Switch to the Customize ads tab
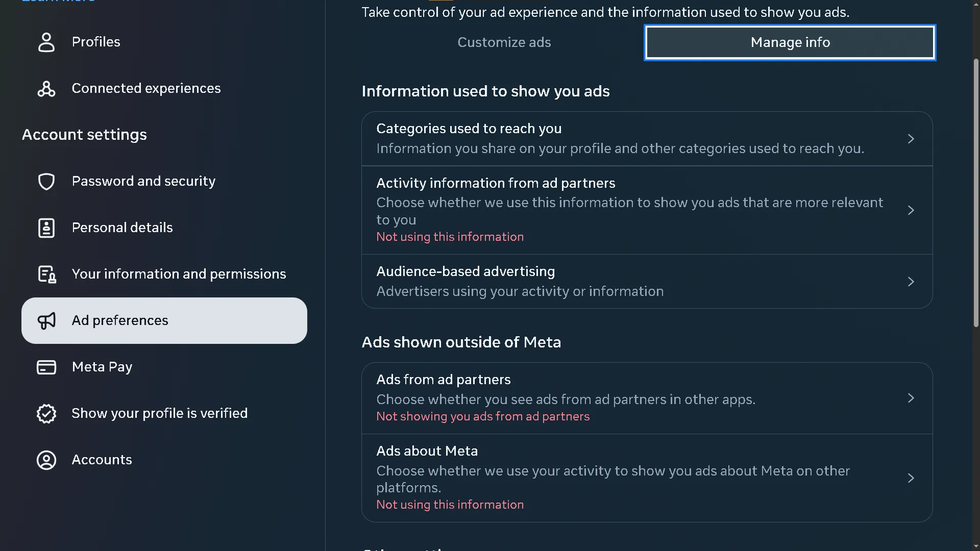 [504, 42]
